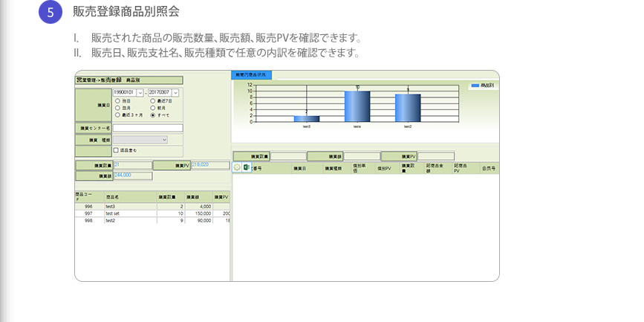Switch to the blue chart tab
Screen dimensions: 644x322
pyautogui.click(x=253, y=75)
